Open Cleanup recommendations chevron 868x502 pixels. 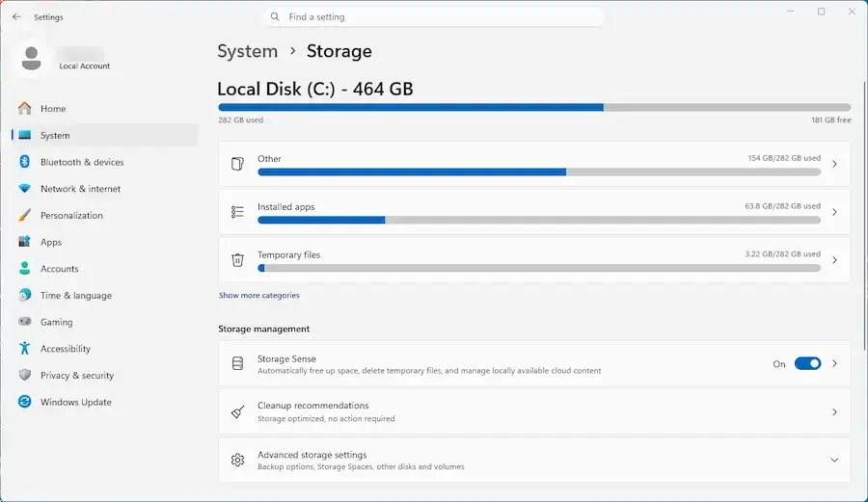pyautogui.click(x=834, y=411)
